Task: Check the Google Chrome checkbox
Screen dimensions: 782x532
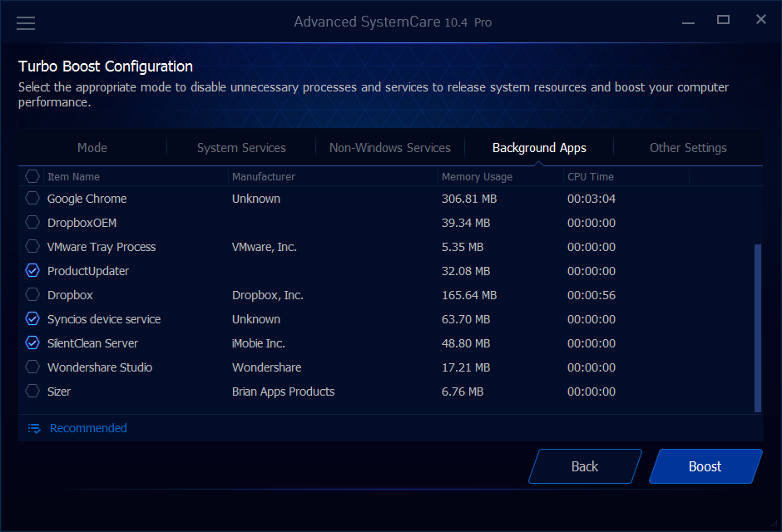Action: 32,199
